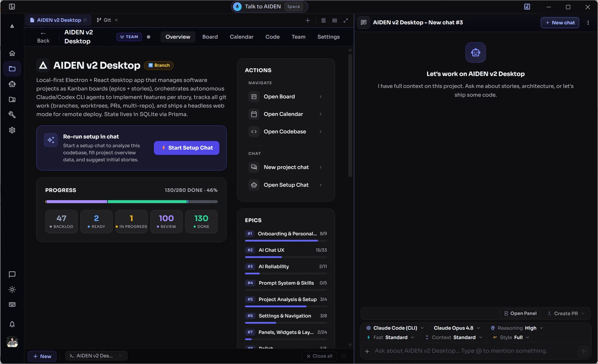The image size is (598, 364).
Task: Open the user avatar profile
Action: [12, 342]
